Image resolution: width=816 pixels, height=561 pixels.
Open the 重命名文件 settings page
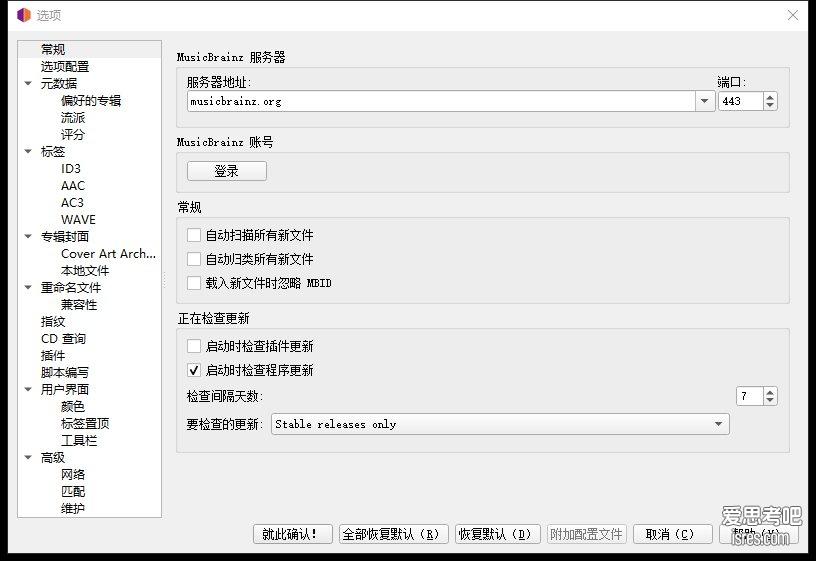point(71,288)
